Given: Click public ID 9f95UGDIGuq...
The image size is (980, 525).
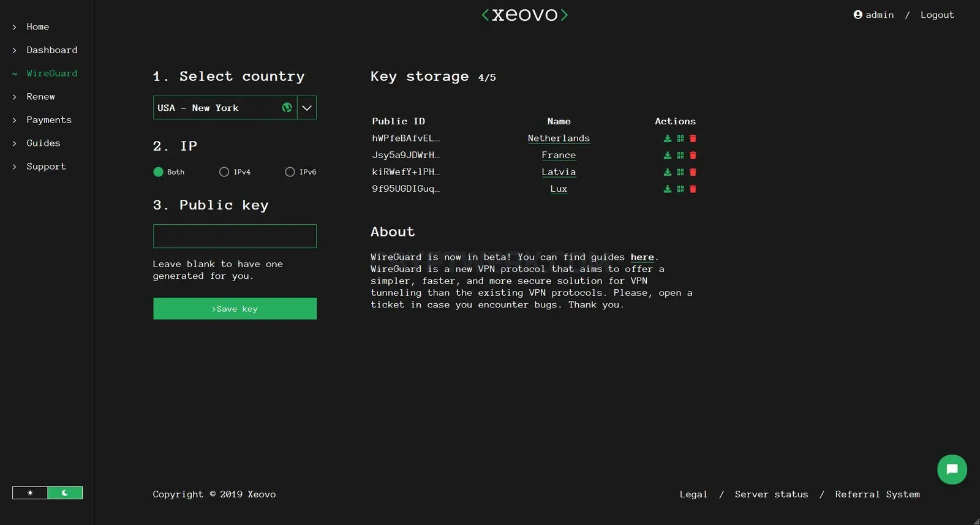Looking at the screenshot, I should (x=405, y=189).
